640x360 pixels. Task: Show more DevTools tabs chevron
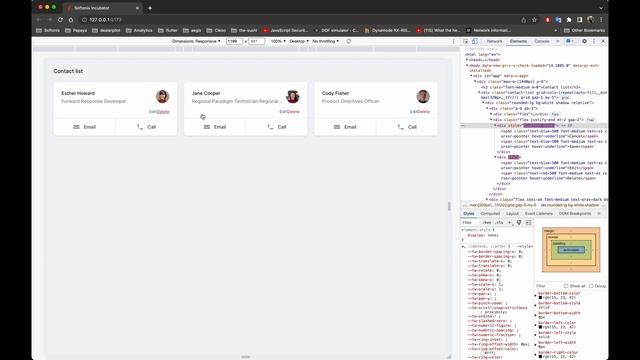(558, 41)
